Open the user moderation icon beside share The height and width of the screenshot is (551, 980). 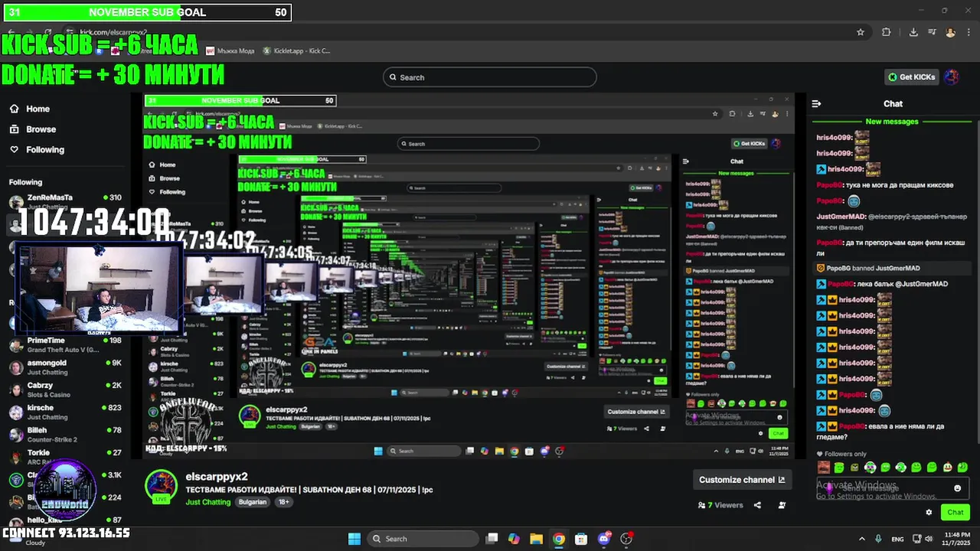782,505
